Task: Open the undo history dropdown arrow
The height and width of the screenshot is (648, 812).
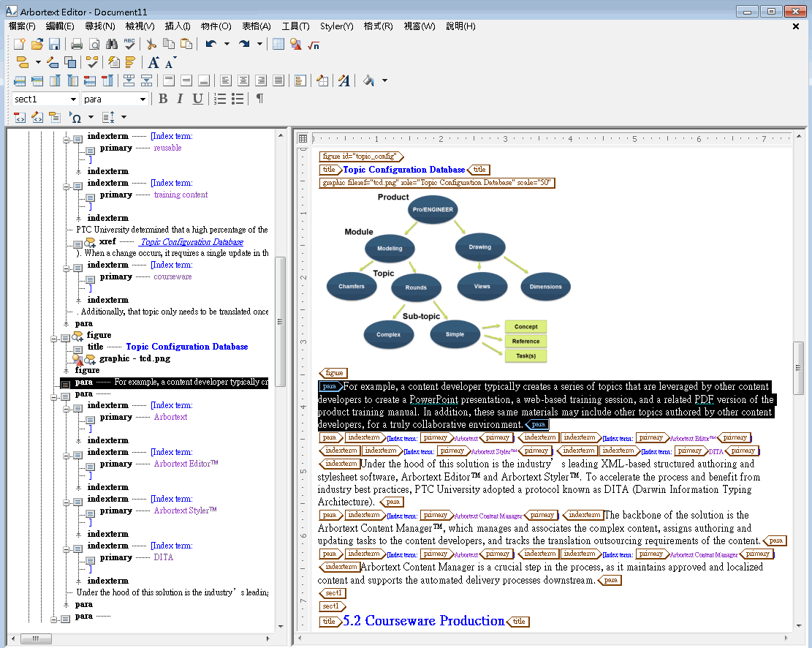Action: pyautogui.click(x=227, y=45)
